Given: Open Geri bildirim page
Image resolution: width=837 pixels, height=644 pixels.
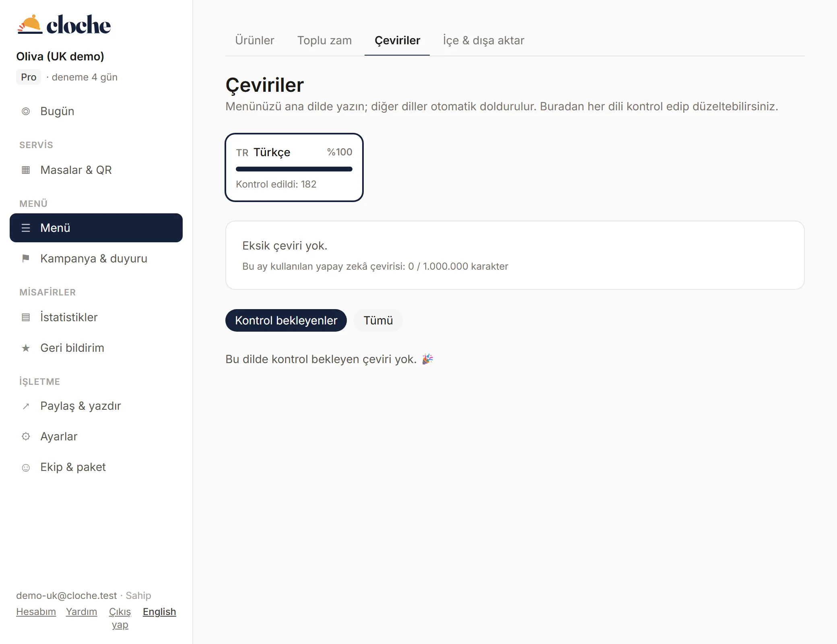Looking at the screenshot, I should pyautogui.click(x=96, y=348).
